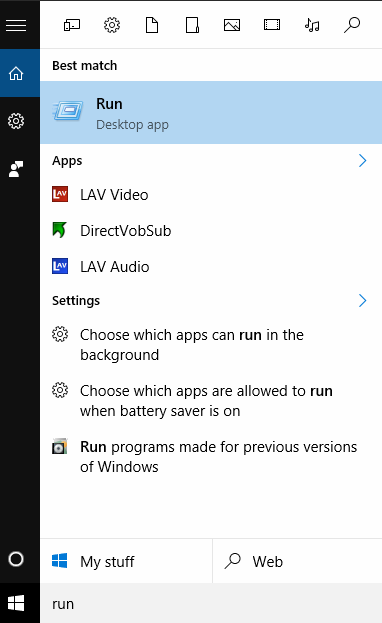Open the hamburger menu icon

tap(16, 25)
